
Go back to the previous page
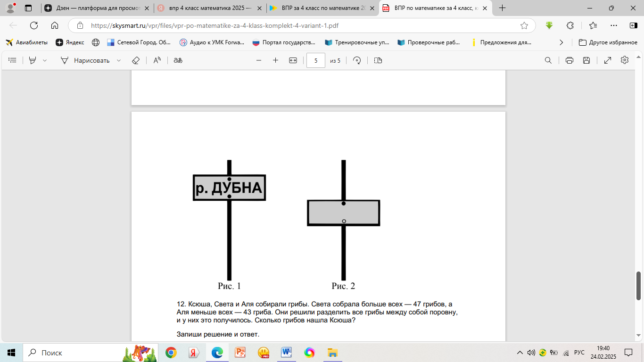[x=13, y=25]
